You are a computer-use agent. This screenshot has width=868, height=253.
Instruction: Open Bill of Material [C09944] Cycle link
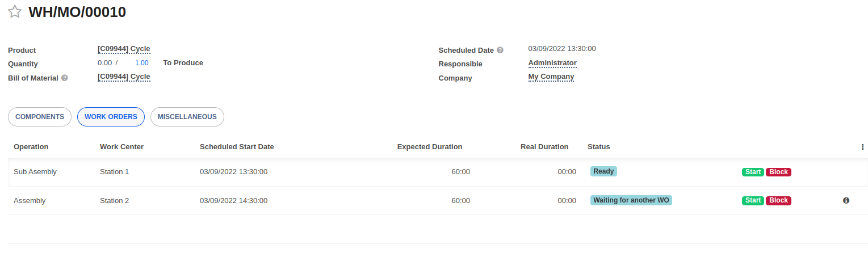(124, 77)
